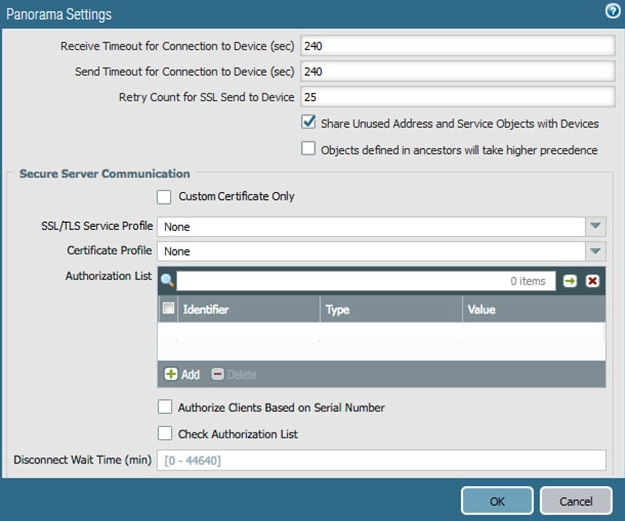Dismiss the dialog with Cancel
625x521 pixels.
point(576,501)
